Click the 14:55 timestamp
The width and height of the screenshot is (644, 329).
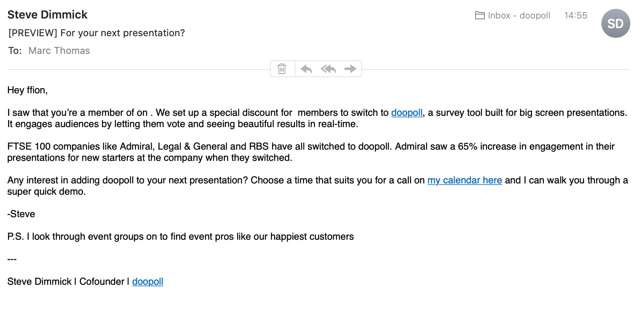576,15
